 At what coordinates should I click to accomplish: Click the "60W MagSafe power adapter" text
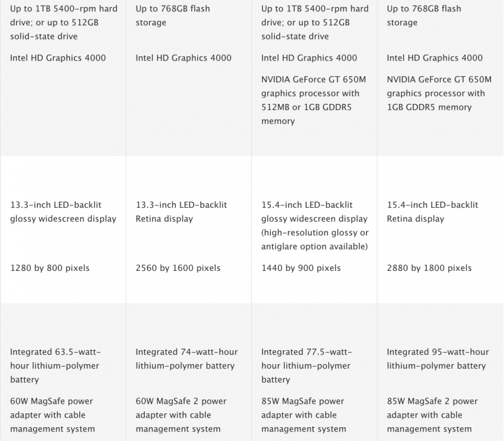click(x=55, y=415)
